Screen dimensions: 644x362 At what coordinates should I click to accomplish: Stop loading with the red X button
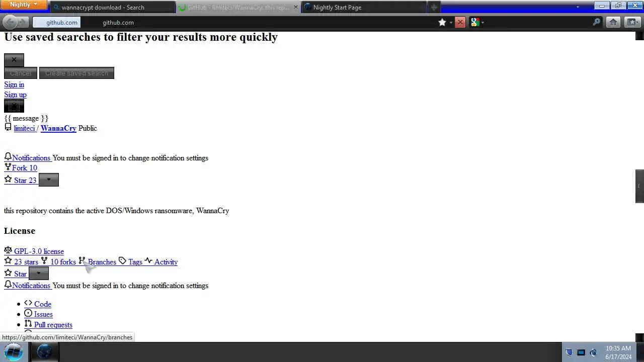point(460,22)
